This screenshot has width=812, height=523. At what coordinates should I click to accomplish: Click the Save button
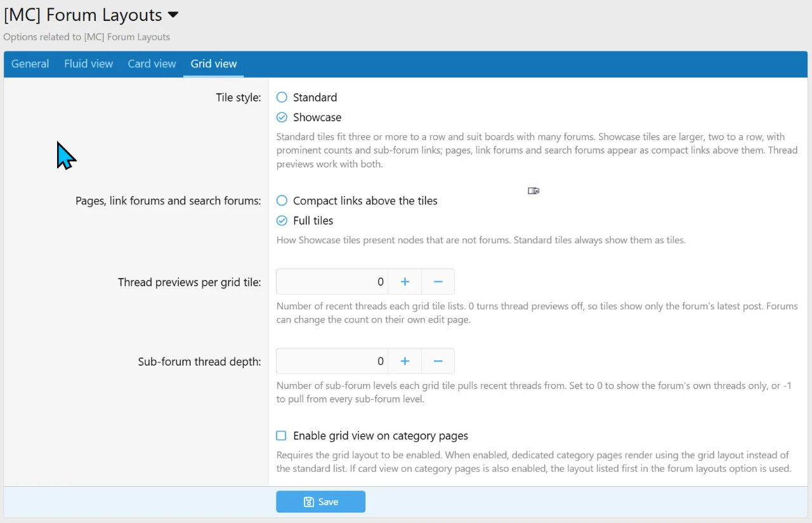(x=320, y=501)
